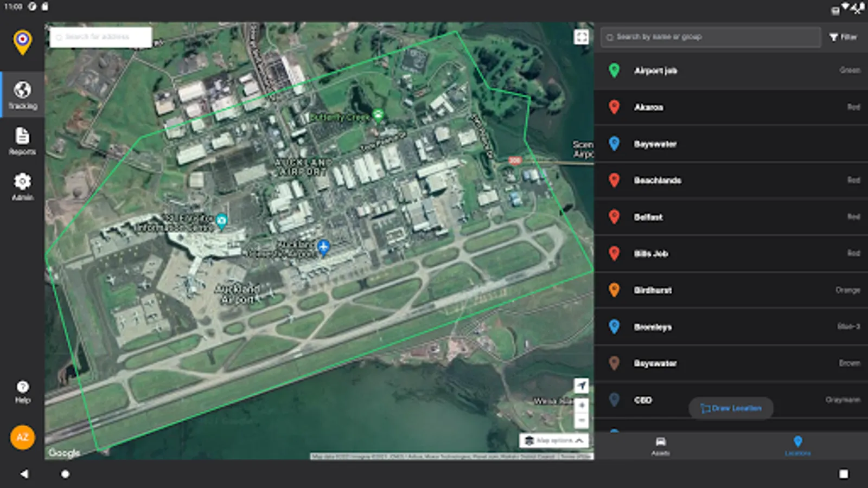Click the orange pin beside Birdhurst
The height and width of the screenshot is (488, 868).
(614, 290)
